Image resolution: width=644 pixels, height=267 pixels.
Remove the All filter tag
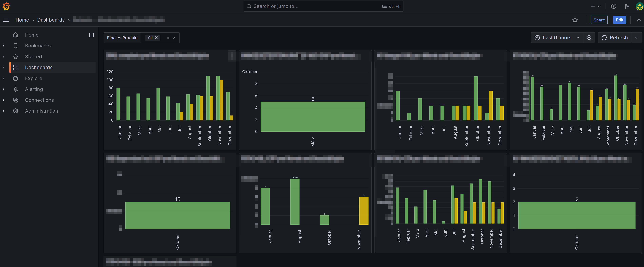(x=156, y=37)
